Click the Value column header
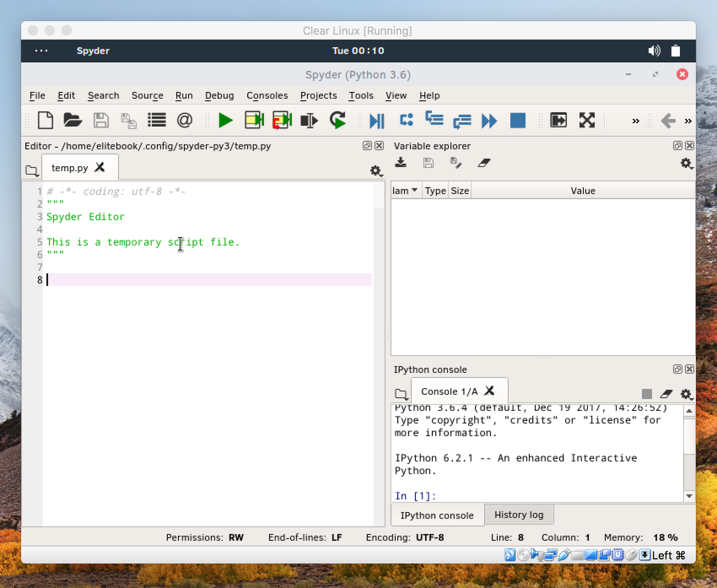717x588 pixels. (x=583, y=191)
